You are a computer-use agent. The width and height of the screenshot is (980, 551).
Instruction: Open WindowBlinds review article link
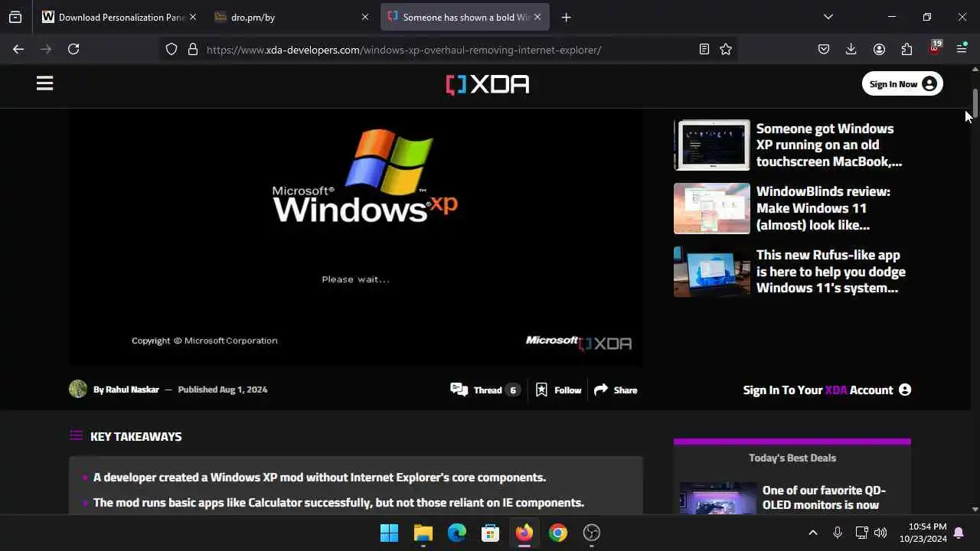(x=823, y=208)
